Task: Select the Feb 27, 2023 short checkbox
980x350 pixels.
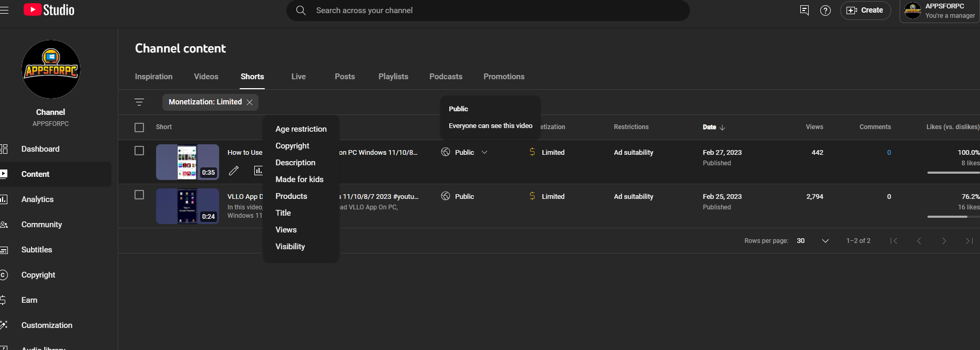Action: pos(139,151)
